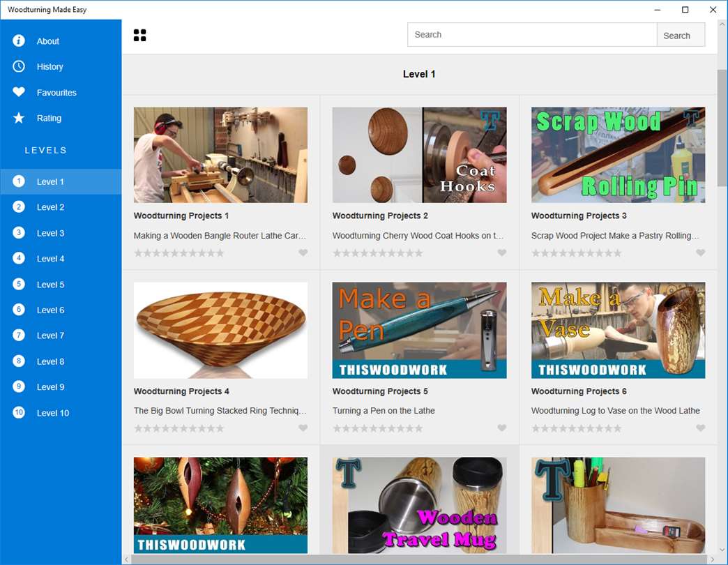
Task: Select the Level 3 number badge
Action: pyautogui.click(x=19, y=232)
